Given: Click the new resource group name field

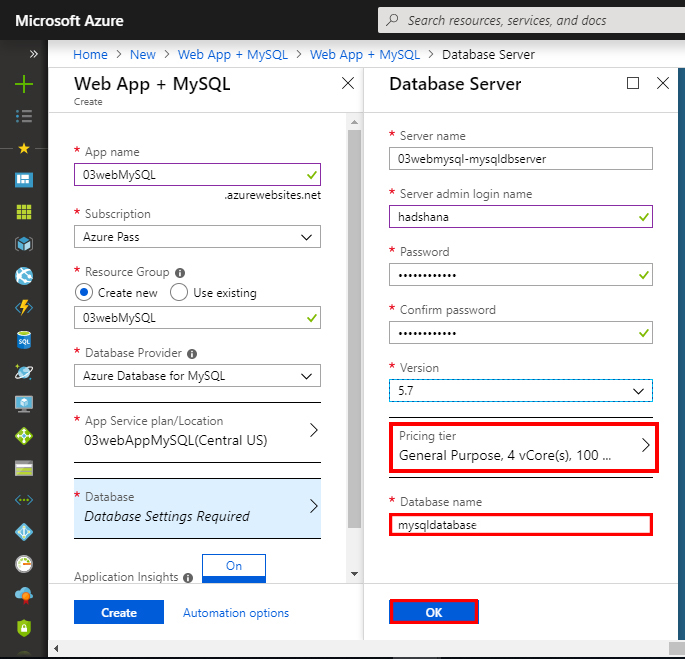Looking at the screenshot, I should (x=197, y=318).
